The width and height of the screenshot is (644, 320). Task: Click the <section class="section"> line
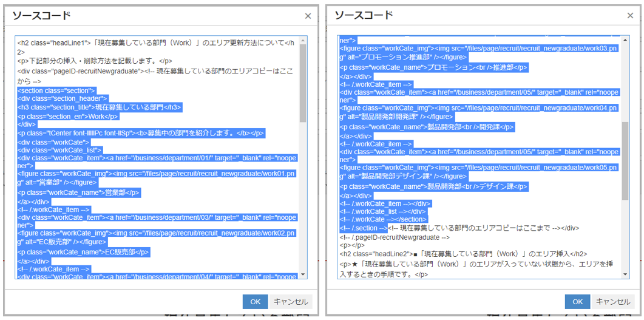pyautogui.click(x=56, y=90)
